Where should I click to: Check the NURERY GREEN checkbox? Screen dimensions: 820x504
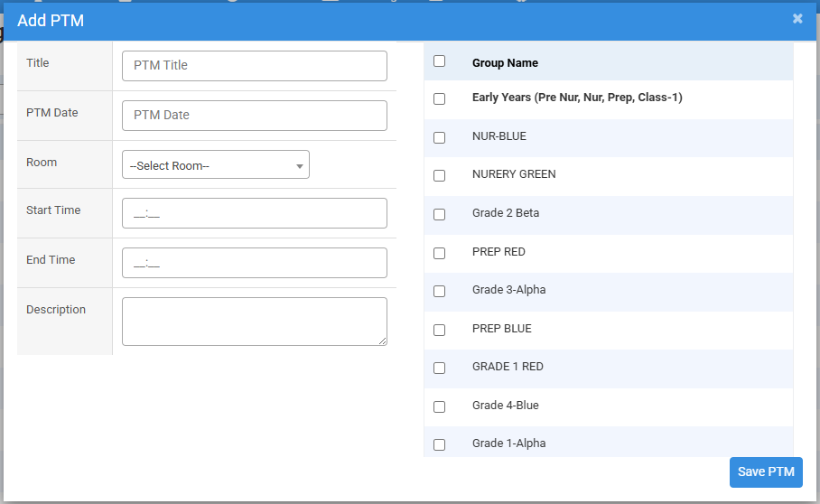(x=439, y=175)
